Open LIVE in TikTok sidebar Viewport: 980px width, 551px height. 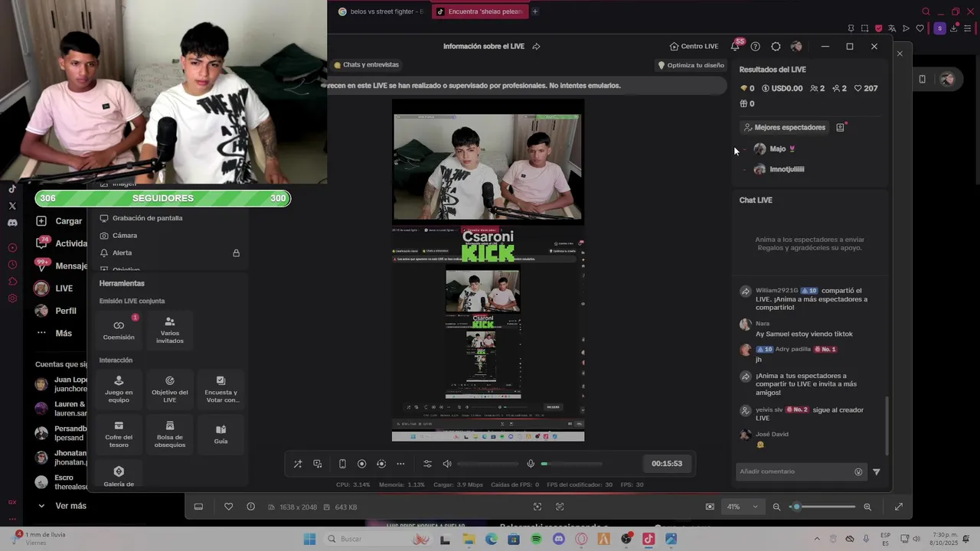click(x=54, y=289)
